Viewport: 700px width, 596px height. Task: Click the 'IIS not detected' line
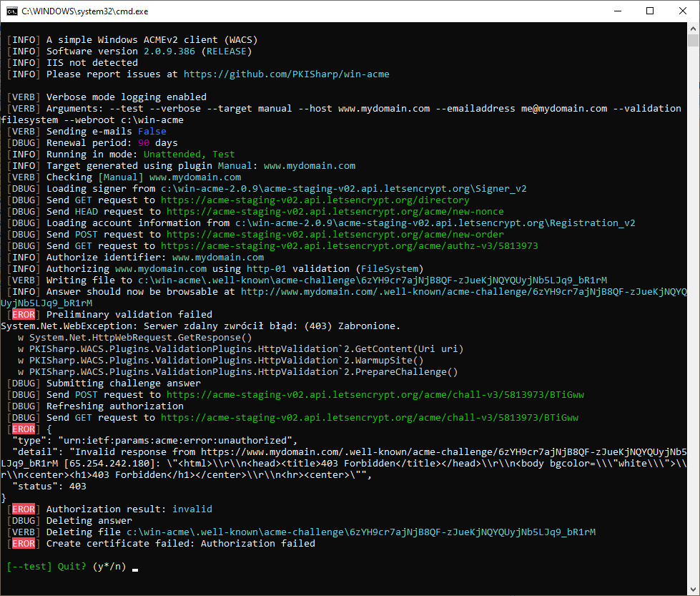point(72,63)
